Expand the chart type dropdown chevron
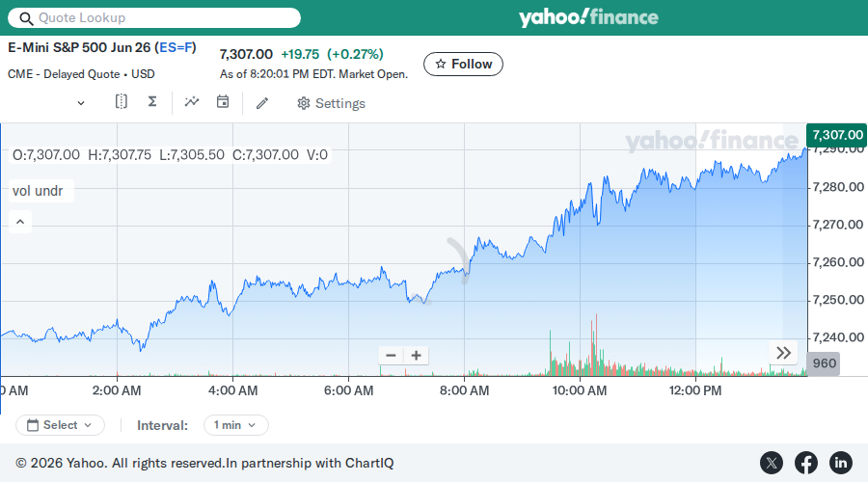Image resolution: width=868 pixels, height=482 pixels. click(81, 103)
